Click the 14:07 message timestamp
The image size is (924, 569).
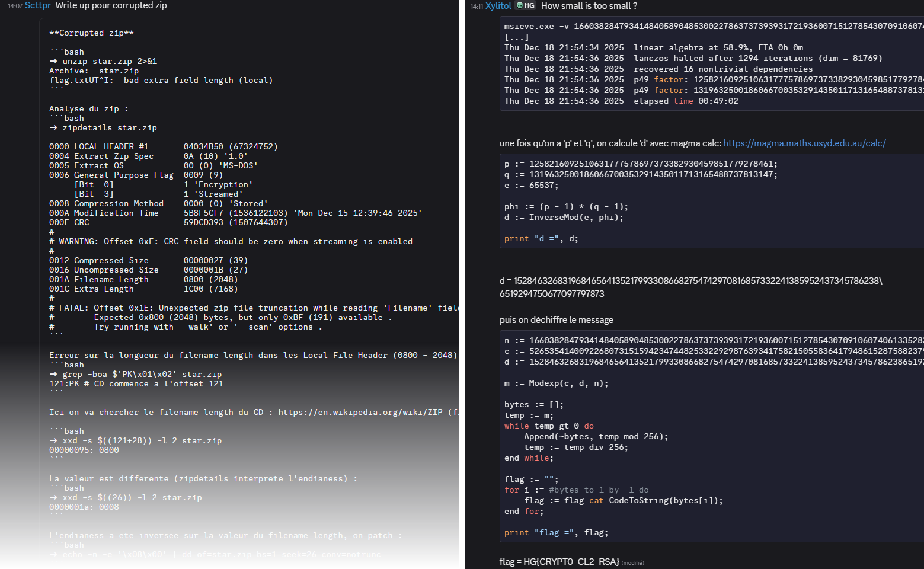[15, 6]
